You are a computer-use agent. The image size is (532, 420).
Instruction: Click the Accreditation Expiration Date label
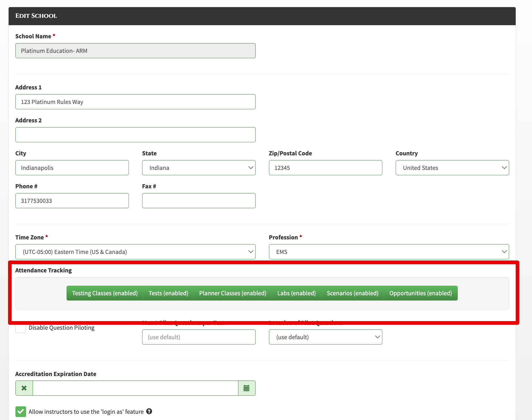(x=56, y=374)
